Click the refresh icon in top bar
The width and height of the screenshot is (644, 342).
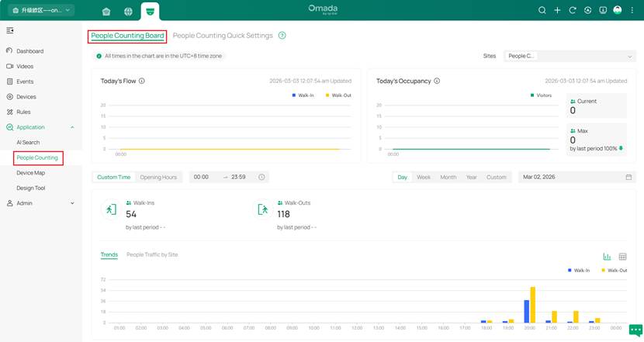573,10
